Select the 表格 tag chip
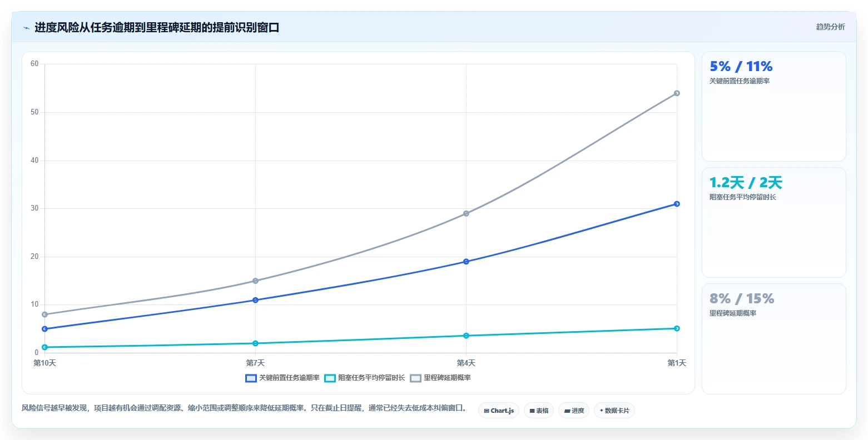 (x=539, y=411)
